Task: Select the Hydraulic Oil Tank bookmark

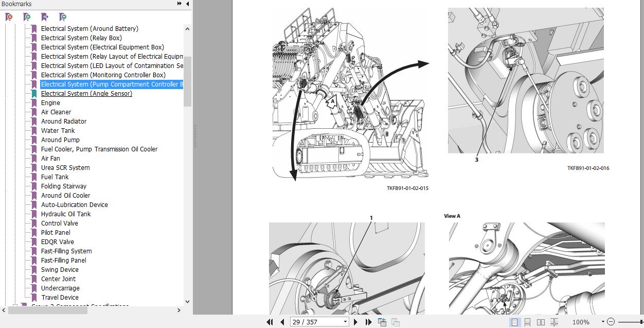Action: click(x=66, y=214)
